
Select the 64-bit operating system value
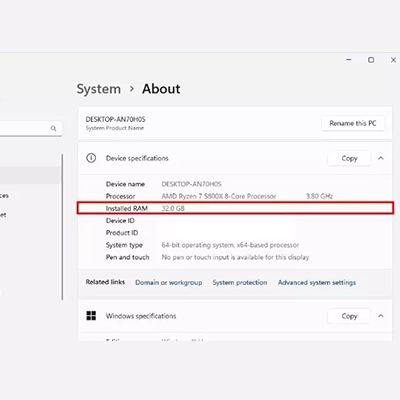pyautogui.click(x=230, y=245)
